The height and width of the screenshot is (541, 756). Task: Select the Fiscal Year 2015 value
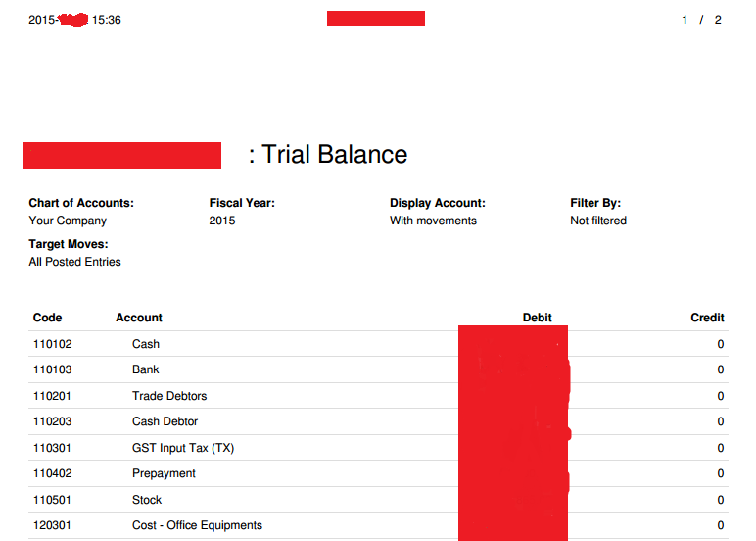(222, 221)
